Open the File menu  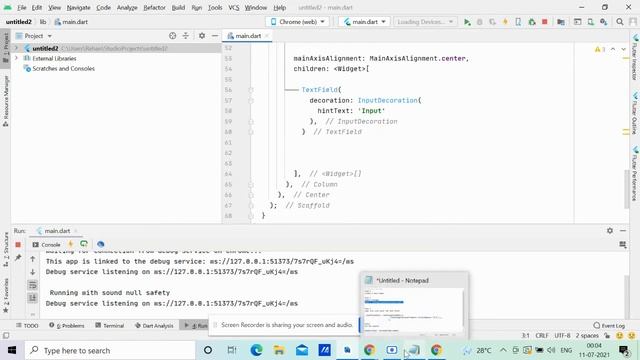point(22,7)
